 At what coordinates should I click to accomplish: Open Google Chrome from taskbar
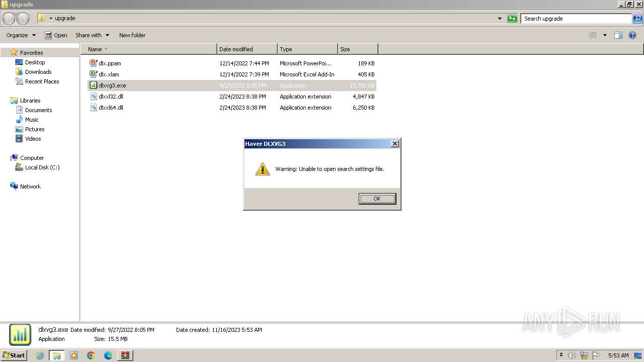point(91,355)
